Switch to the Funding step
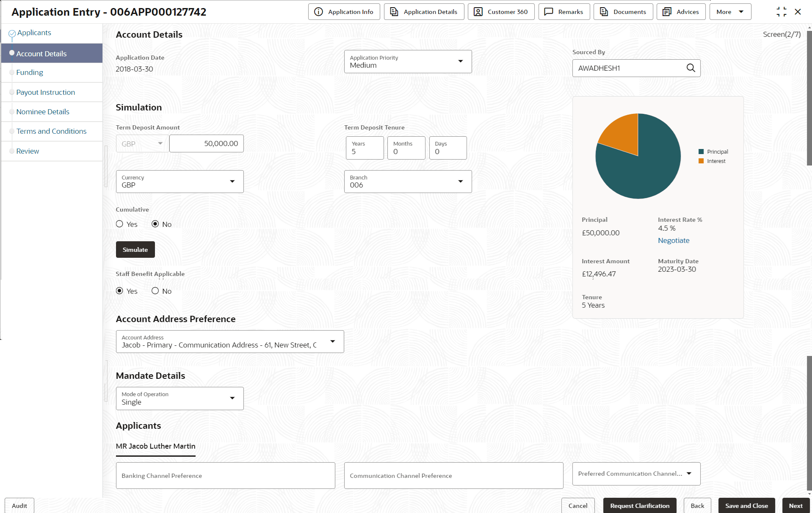Viewport: 812px width, 513px height. point(30,72)
